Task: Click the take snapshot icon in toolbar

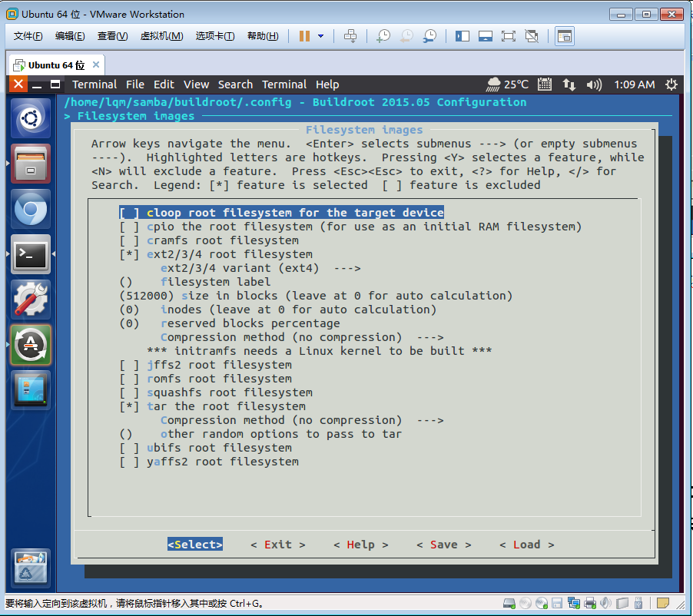Action: pyautogui.click(x=383, y=36)
